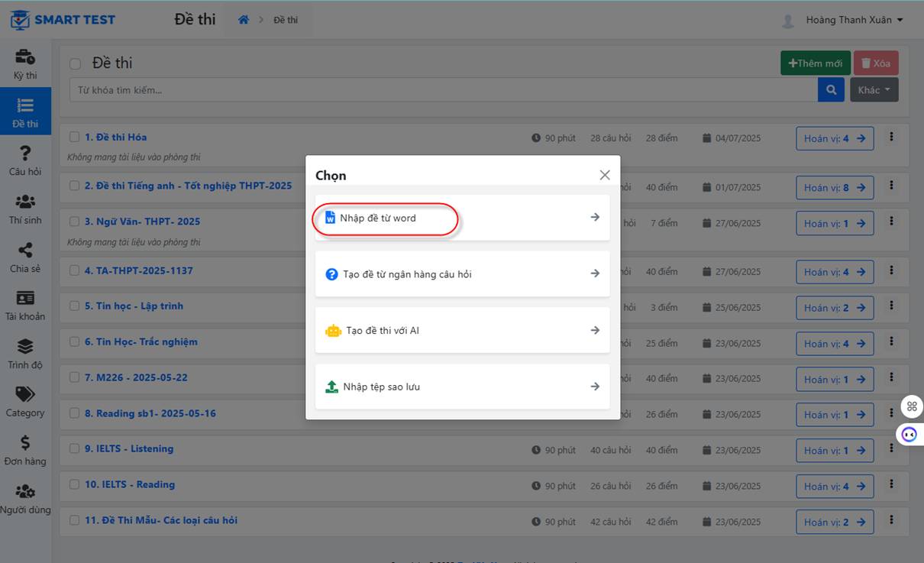
Task: Choose Nhập tệp sao lưu option
Action: coord(463,387)
